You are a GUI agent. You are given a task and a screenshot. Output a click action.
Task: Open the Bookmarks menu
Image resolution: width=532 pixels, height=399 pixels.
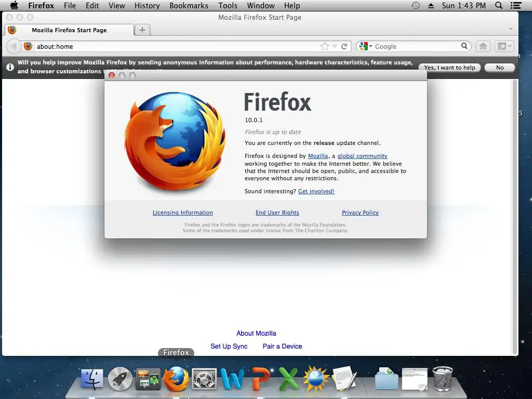189,5
